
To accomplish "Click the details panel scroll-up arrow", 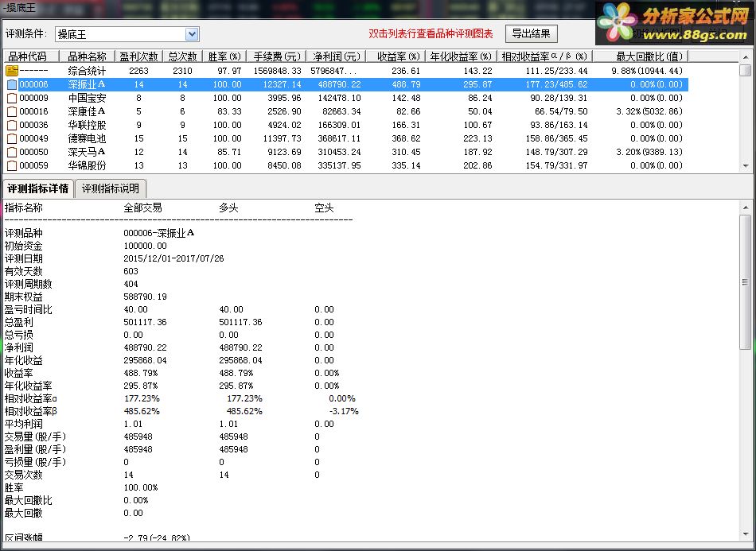I will click(x=746, y=208).
